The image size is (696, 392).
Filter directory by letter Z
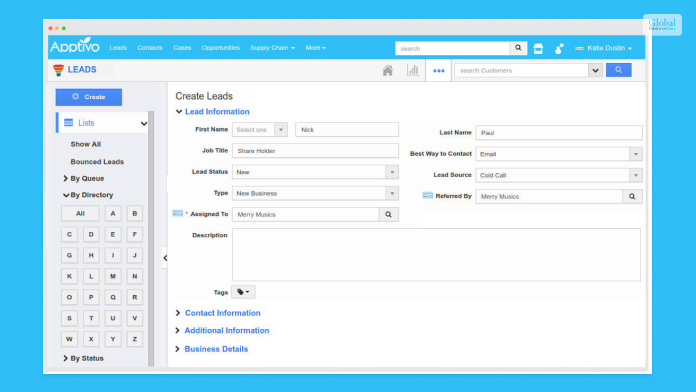(134, 339)
